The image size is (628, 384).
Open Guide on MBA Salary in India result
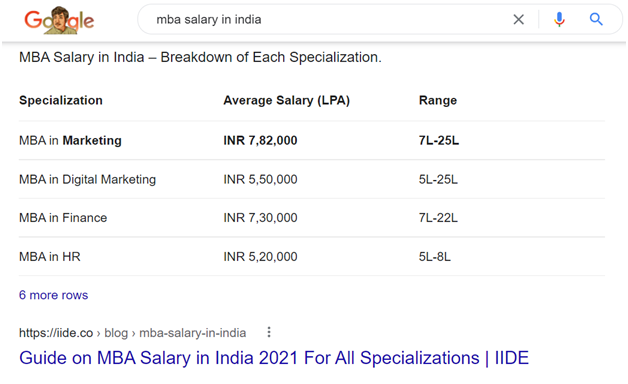coord(274,358)
